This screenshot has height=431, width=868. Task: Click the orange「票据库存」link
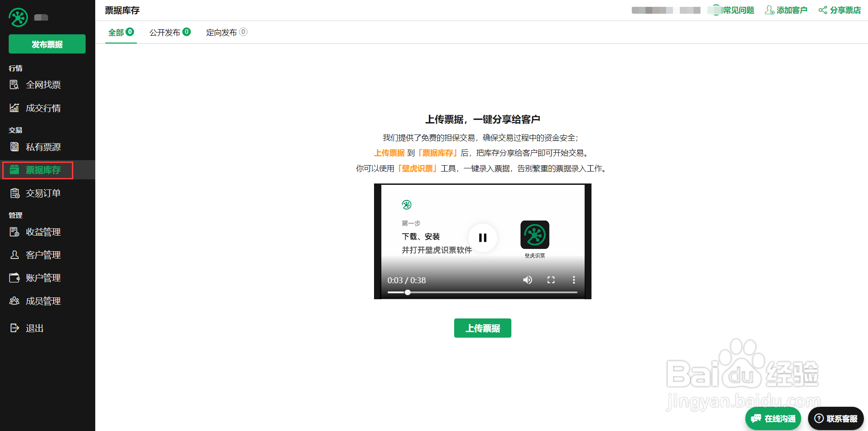point(437,153)
